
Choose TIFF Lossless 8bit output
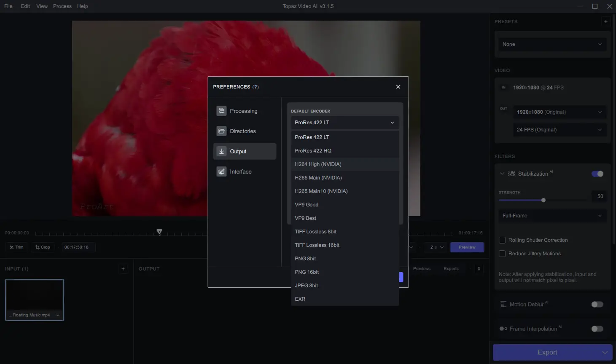click(345, 232)
